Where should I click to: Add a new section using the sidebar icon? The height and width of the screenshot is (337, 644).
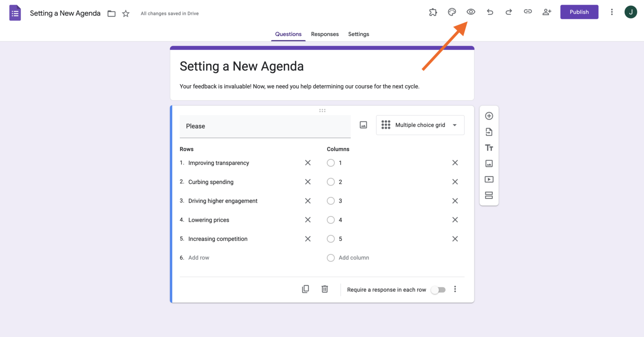(x=489, y=195)
